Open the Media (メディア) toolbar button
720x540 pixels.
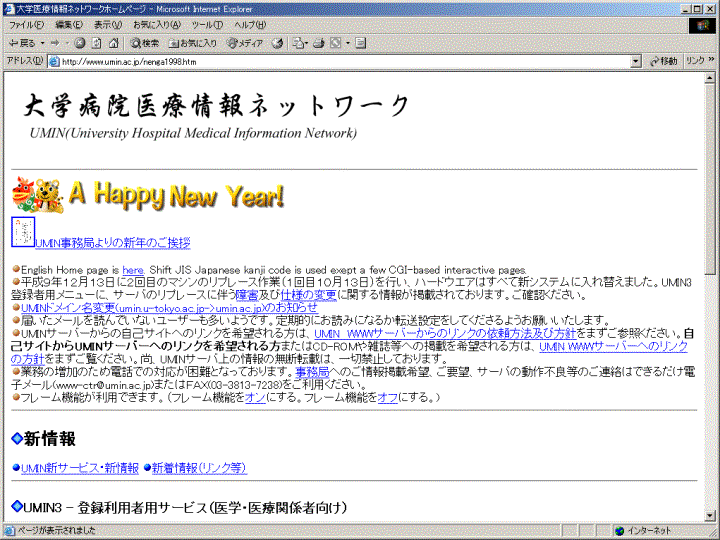pos(245,43)
